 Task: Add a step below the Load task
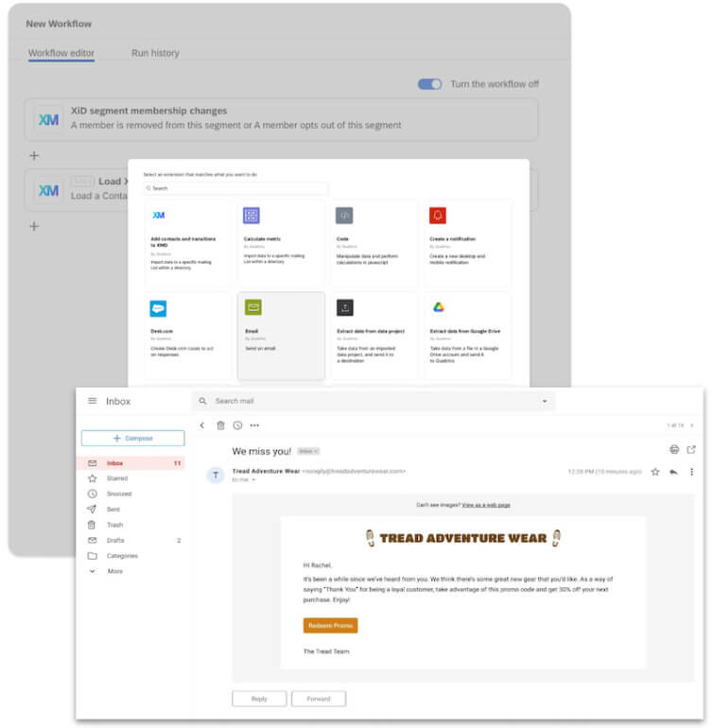pos(34,226)
